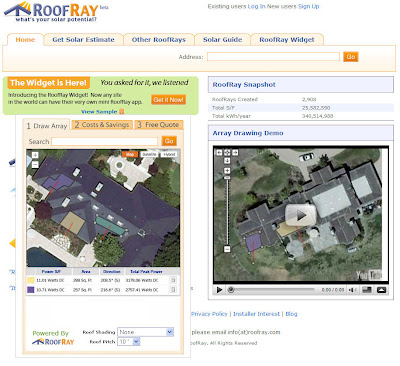Click Go next to the Address field
Screen dimensions: 400x366
click(x=351, y=57)
